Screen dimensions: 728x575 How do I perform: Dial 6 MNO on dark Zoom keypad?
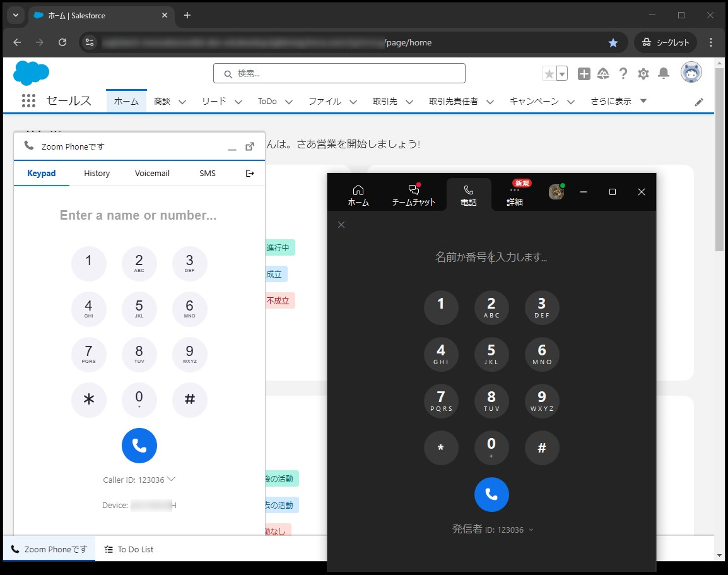pos(542,354)
